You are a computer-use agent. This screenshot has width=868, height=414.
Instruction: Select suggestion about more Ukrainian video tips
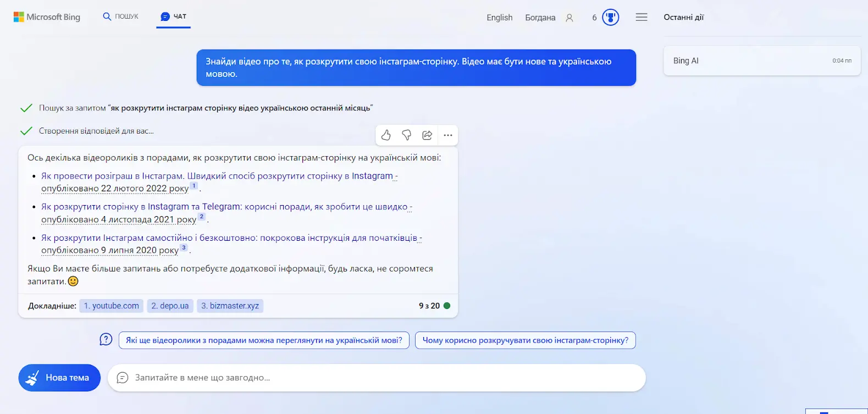pos(264,340)
